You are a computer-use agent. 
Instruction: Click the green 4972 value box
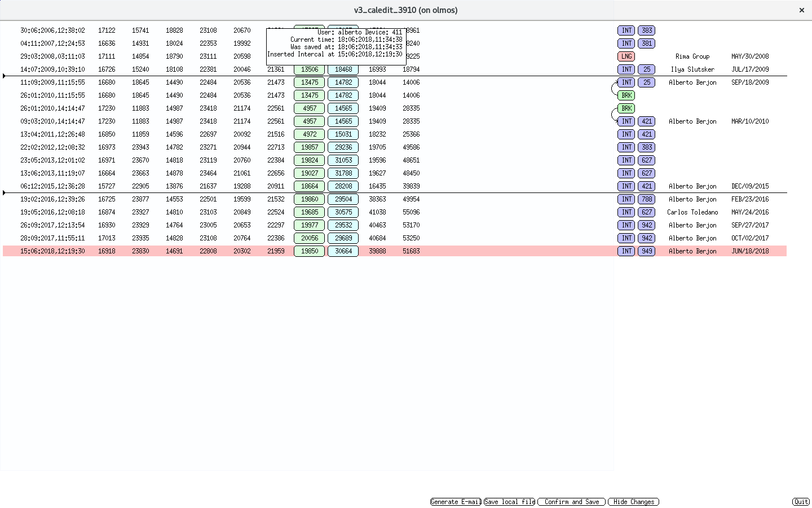coord(309,134)
